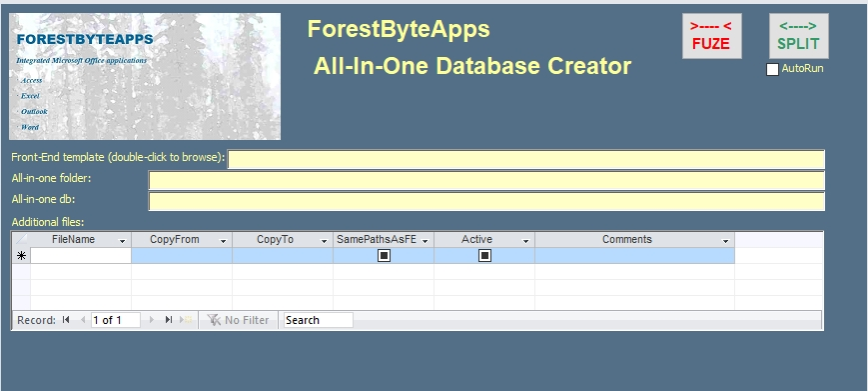Open the Active column dropdown arrow
This screenshot has height=391, width=868.
525,241
